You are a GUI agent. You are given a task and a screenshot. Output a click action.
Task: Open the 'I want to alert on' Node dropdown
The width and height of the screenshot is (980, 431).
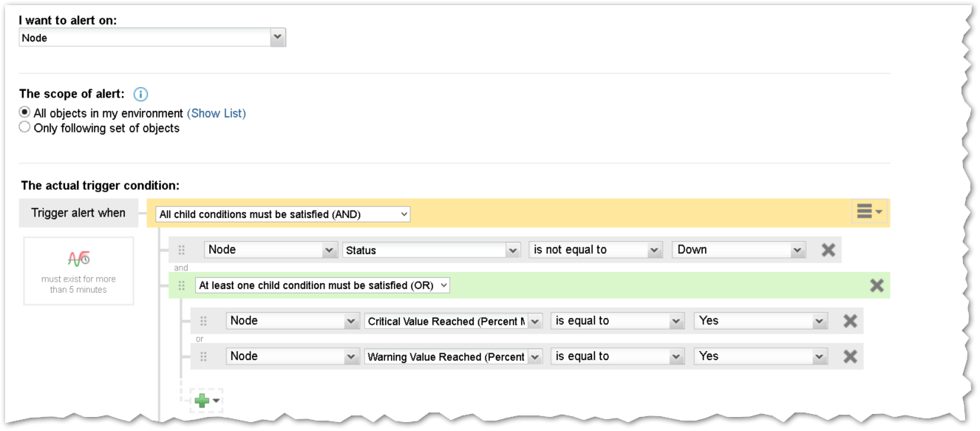pos(152,38)
